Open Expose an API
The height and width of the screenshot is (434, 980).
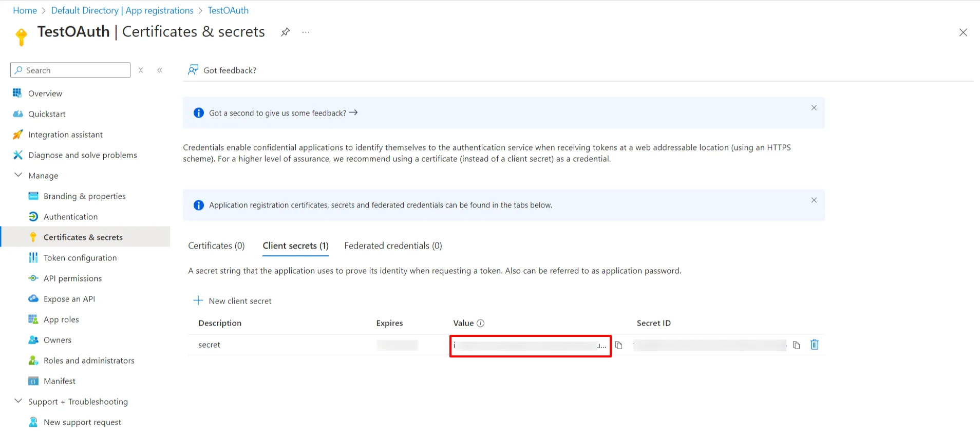[x=69, y=299]
